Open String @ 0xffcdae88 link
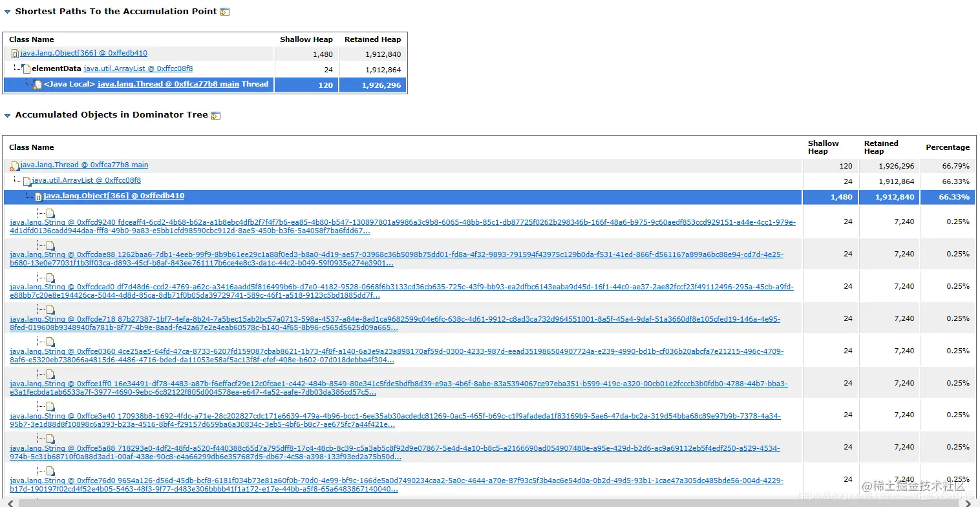 click(x=396, y=258)
